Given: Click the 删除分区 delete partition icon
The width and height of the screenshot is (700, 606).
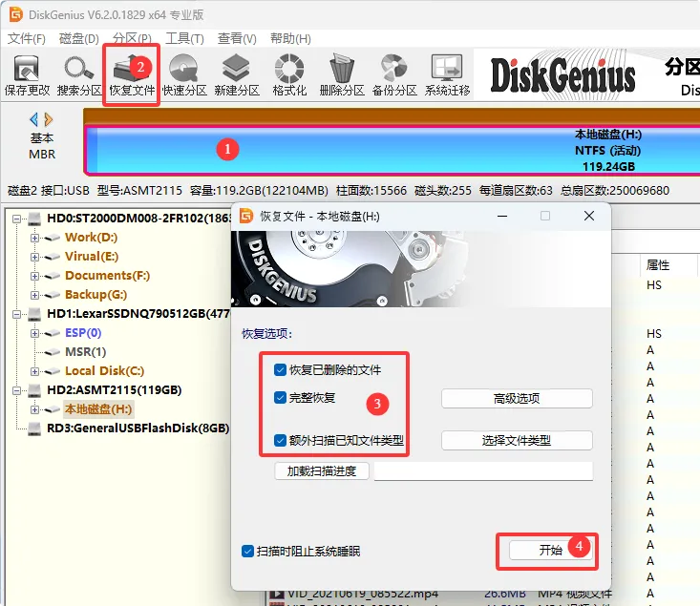Looking at the screenshot, I should 342,75.
